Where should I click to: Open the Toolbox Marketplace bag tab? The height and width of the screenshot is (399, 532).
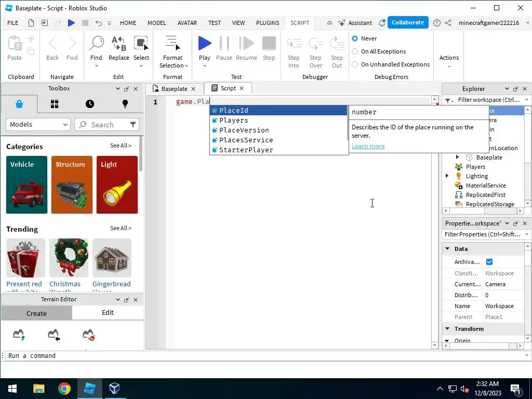[19, 104]
